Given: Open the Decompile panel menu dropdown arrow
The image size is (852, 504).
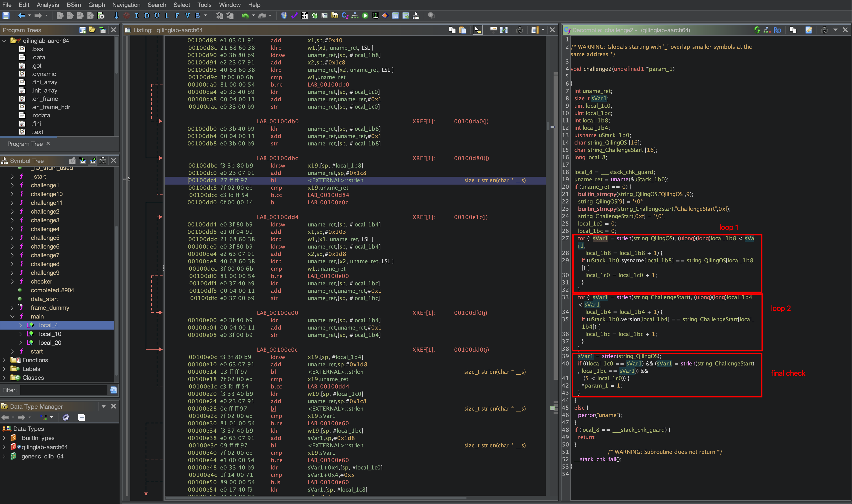Looking at the screenshot, I should click(x=835, y=30).
